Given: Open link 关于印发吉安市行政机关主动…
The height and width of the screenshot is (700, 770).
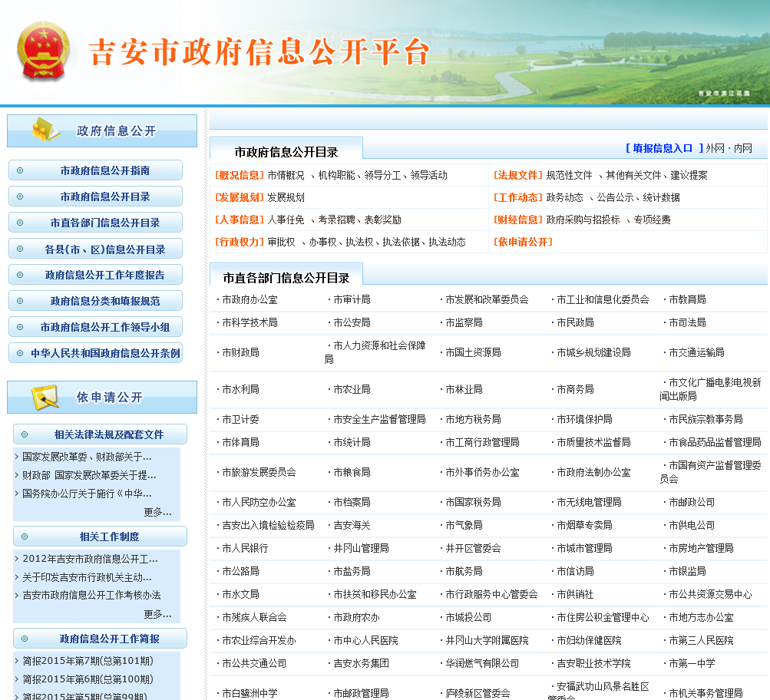Looking at the screenshot, I should [x=87, y=577].
